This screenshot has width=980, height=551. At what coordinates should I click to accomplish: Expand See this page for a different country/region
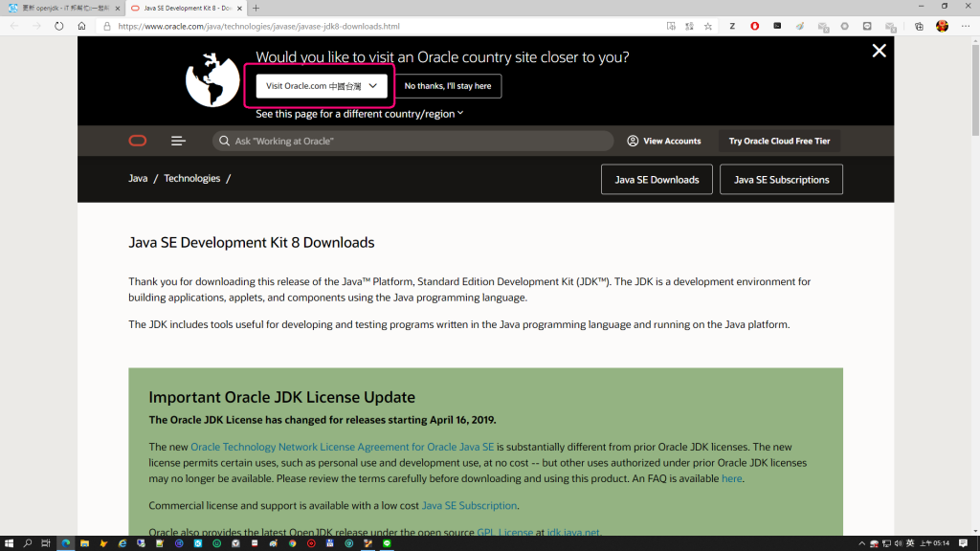(360, 114)
